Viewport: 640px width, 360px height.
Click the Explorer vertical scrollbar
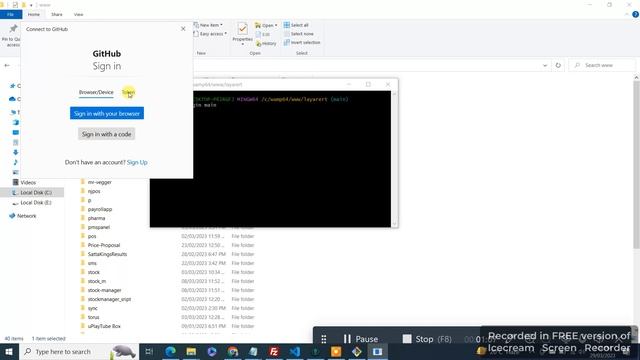coord(636,163)
